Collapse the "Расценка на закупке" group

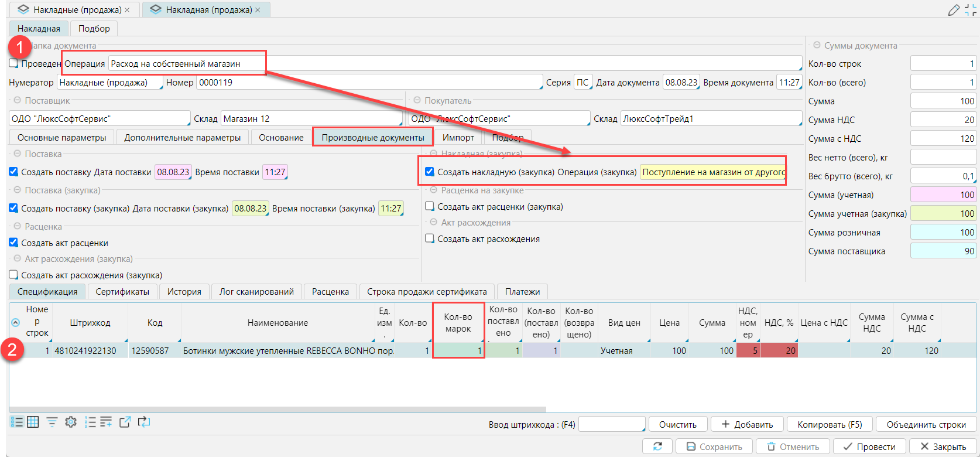pyautogui.click(x=434, y=190)
